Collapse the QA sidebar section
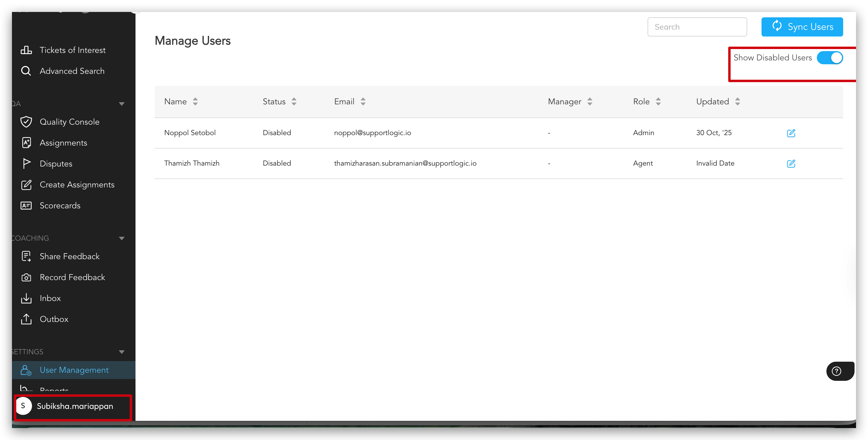The height and width of the screenshot is (440, 868). 122,104
